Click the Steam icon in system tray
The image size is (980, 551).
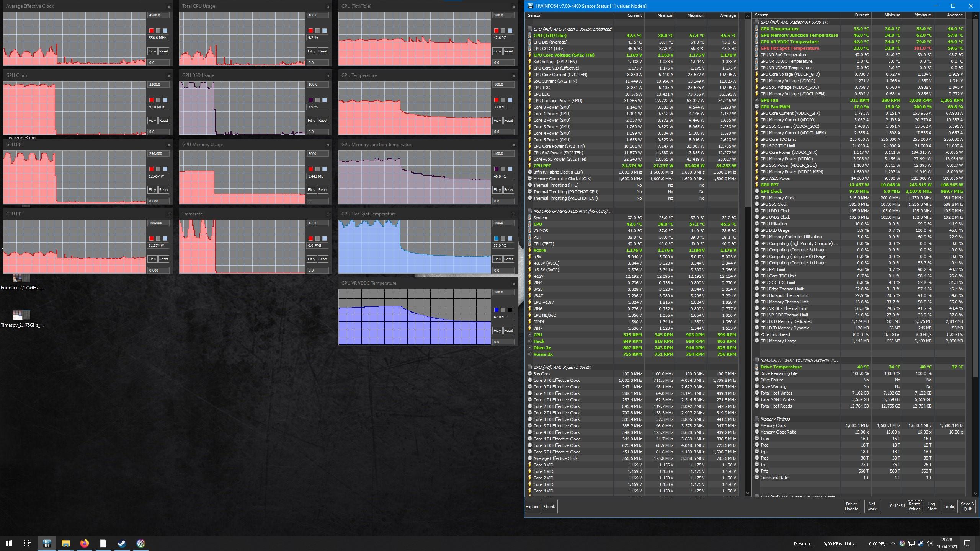click(x=920, y=543)
